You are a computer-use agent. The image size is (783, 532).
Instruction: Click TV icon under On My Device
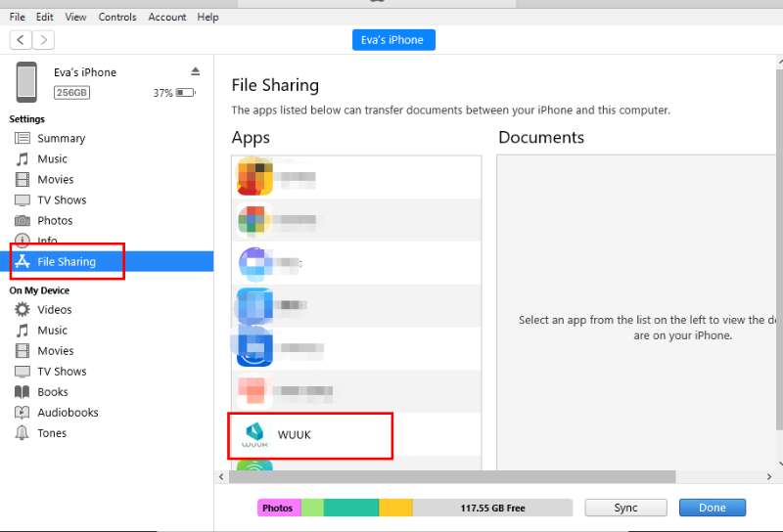22,372
